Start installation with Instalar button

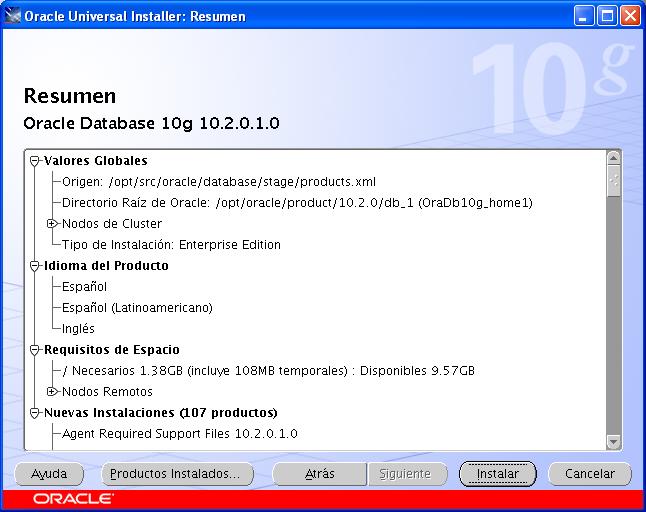pos(498,474)
